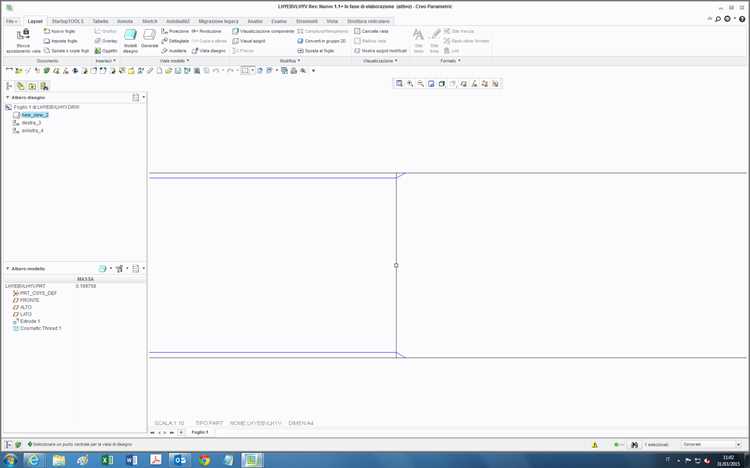The width and height of the screenshot is (750, 468).
Task: Click Proiezione view button
Action: tap(175, 31)
